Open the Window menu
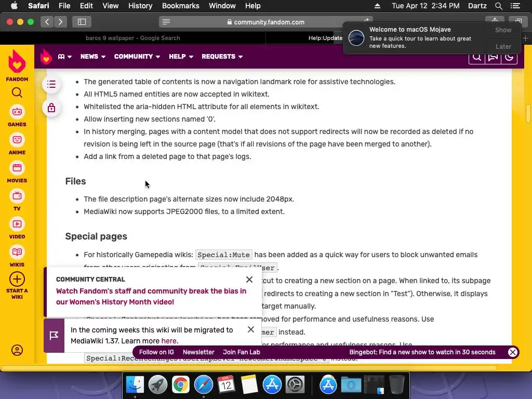The height and width of the screenshot is (399, 532). point(222,6)
